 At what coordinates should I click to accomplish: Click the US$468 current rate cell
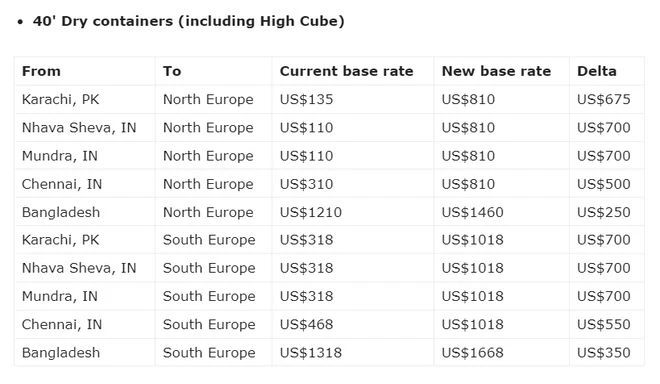coord(306,325)
